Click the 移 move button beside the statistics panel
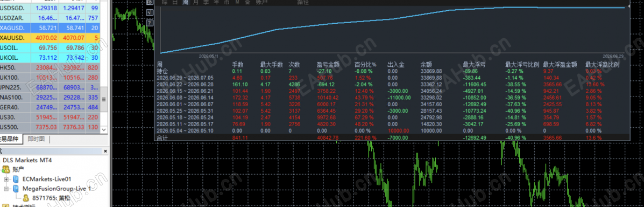 150,3
